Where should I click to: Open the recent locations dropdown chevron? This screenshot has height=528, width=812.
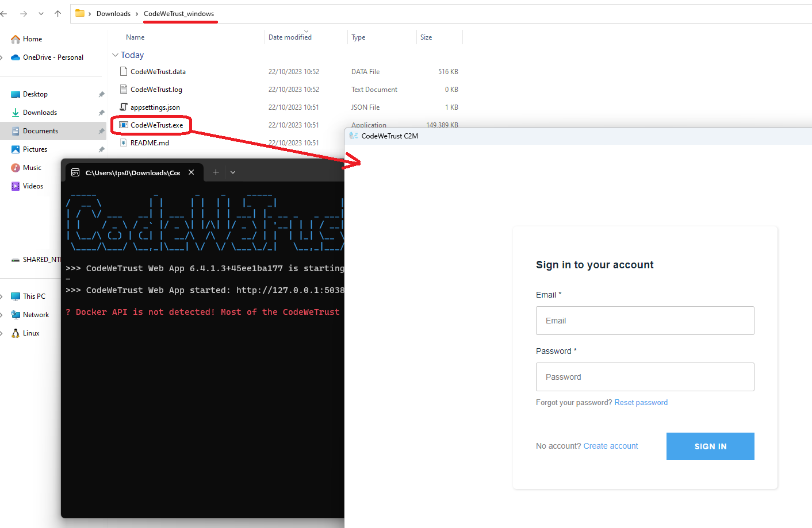41,14
